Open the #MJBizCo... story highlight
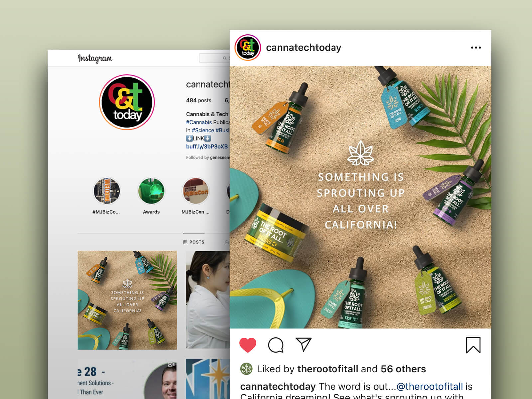 click(x=106, y=191)
